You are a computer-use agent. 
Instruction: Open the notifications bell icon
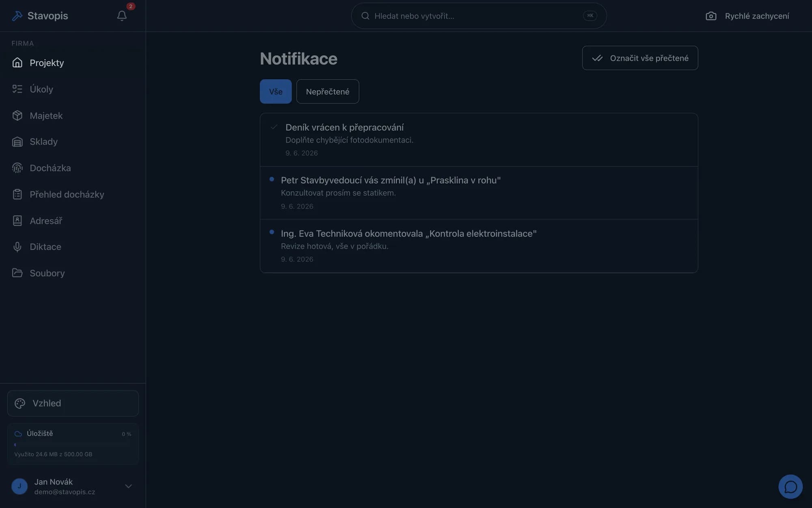click(x=122, y=16)
